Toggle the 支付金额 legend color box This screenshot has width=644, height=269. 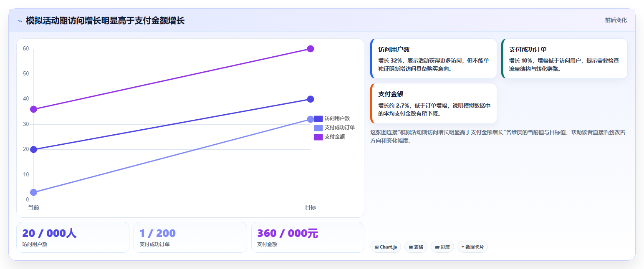click(318, 137)
